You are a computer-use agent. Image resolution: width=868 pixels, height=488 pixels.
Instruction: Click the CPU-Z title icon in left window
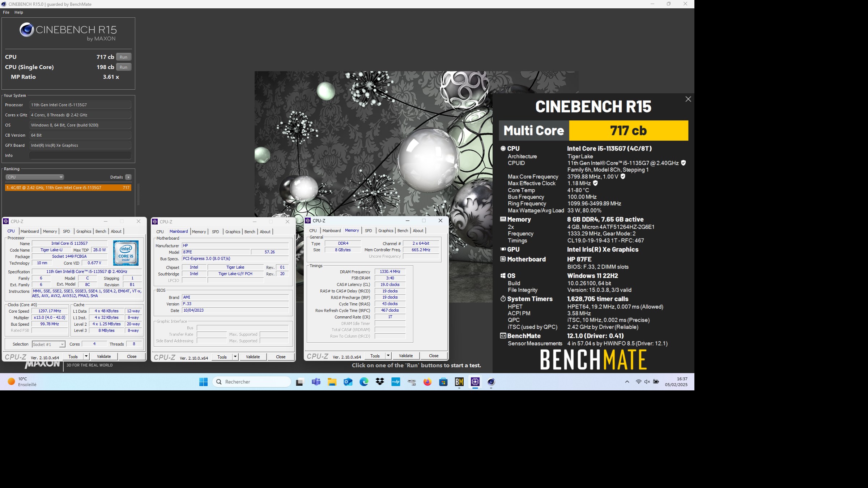coord(6,221)
